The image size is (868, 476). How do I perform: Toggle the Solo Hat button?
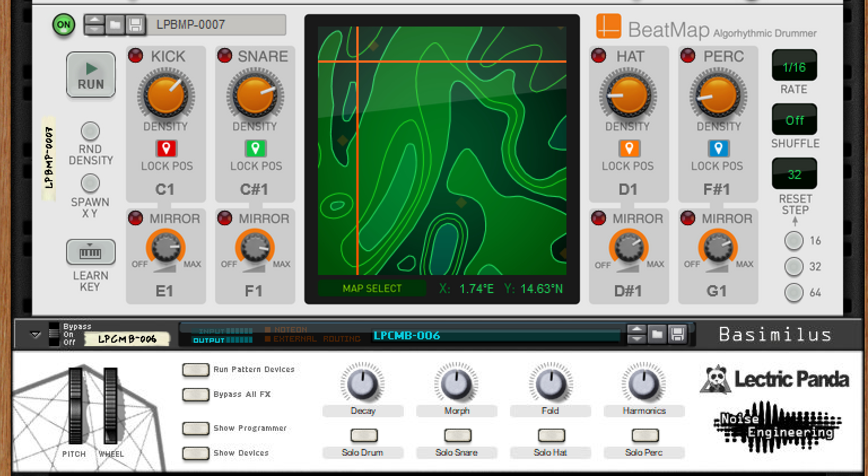[551, 435]
